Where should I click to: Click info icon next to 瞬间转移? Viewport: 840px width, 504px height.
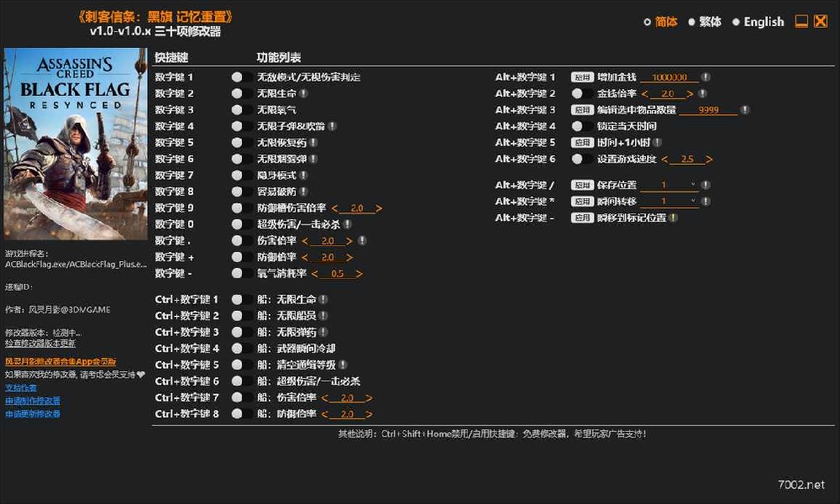pos(706,202)
